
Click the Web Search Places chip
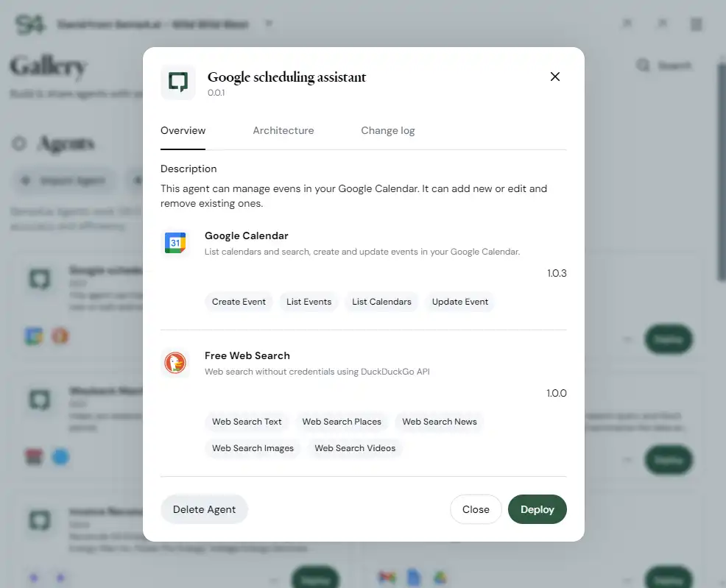(x=342, y=422)
